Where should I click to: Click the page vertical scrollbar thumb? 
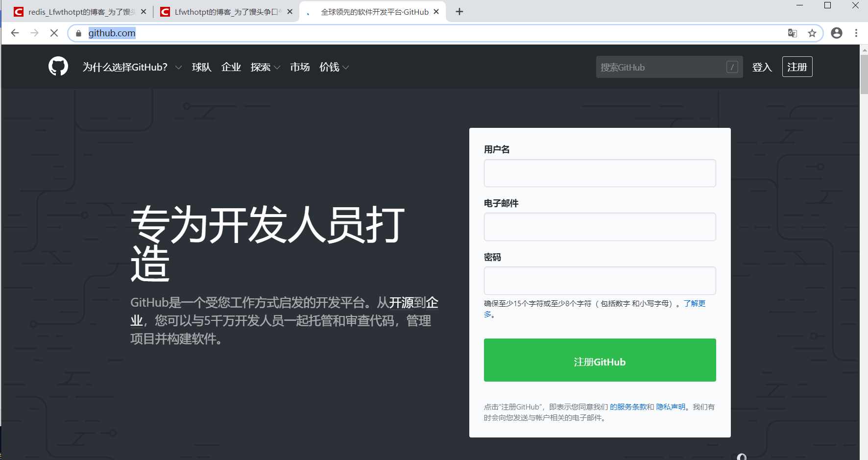[864, 74]
